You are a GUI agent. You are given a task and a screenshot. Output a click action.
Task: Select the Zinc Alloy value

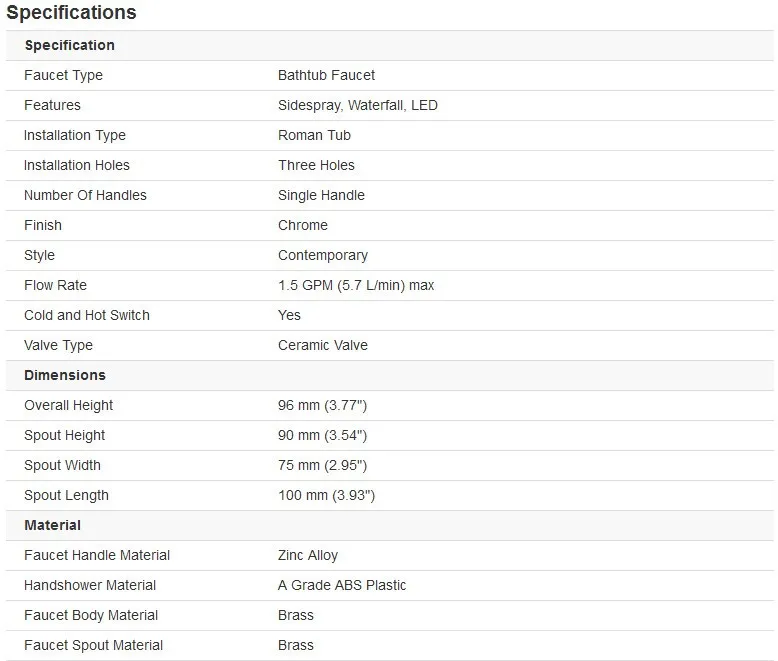click(308, 555)
